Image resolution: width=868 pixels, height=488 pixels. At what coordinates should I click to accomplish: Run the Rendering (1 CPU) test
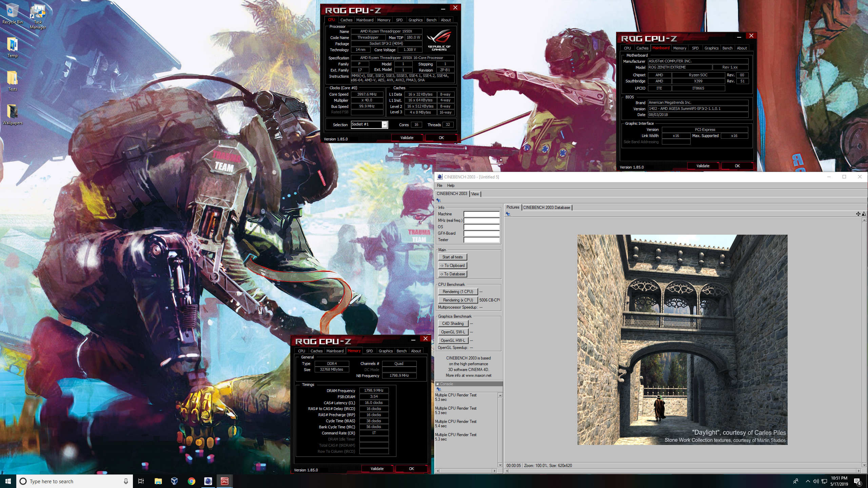click(x=458, y=292)
